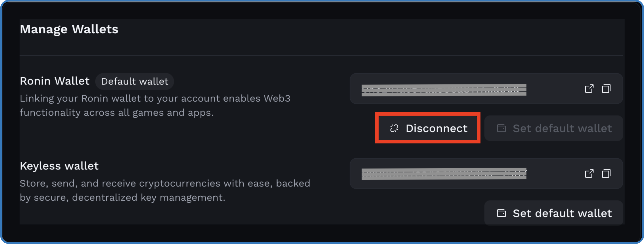Click the Ronin Wallet title
Image resolution: width=644 pixels, height=244 pixels.
pos(55,81)
